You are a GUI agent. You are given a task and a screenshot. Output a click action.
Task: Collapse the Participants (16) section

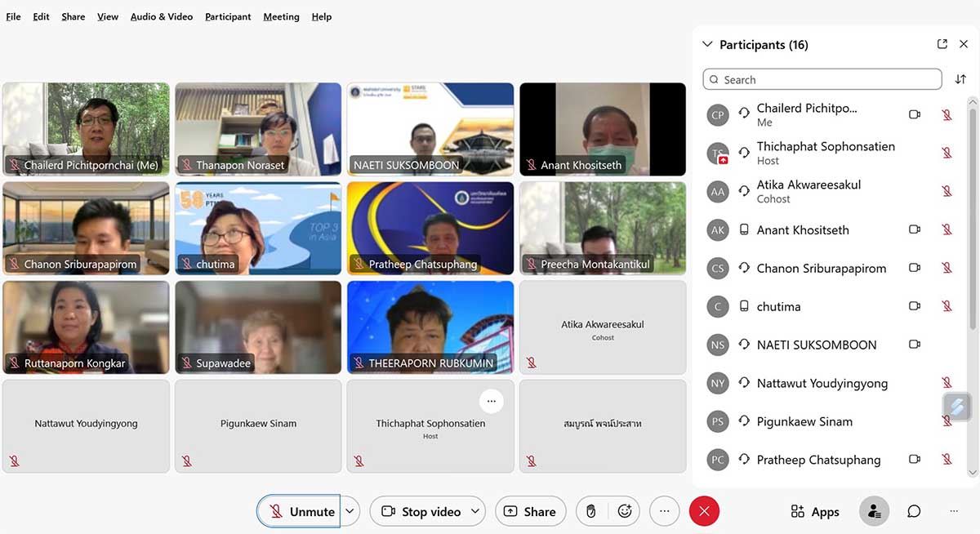[707, 45]
